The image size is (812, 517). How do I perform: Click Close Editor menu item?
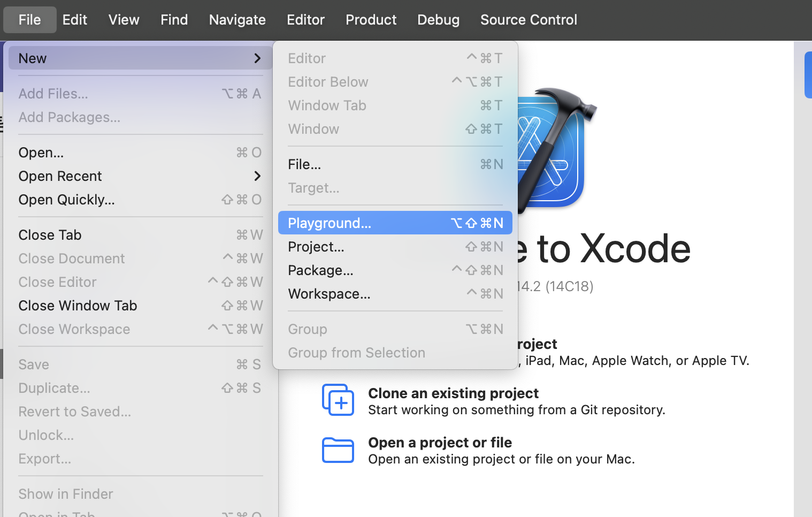coord(141,282)
